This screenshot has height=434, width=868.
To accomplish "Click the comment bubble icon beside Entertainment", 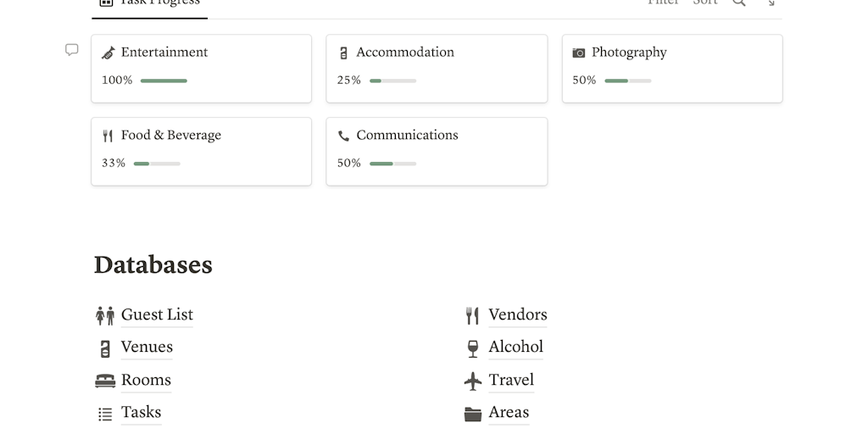I will pyautogui.click(x=72, y=50).
